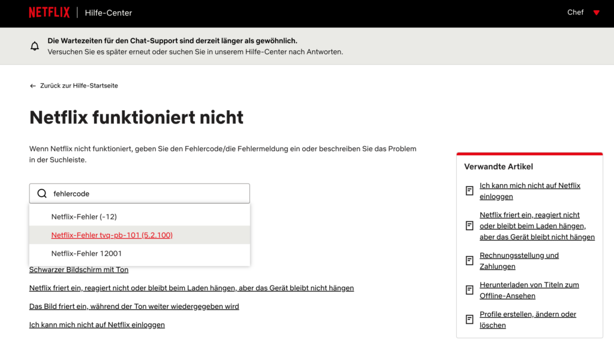Go back via 'Zurück zur Hilfe-Startseite'
Screen dimensions: 614x364
79,86
